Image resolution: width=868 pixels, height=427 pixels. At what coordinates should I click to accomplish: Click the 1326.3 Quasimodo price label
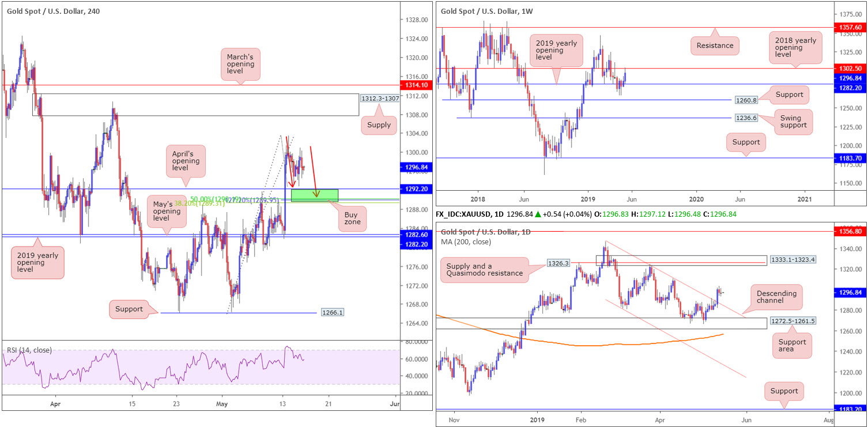click(x=558, y=263)
